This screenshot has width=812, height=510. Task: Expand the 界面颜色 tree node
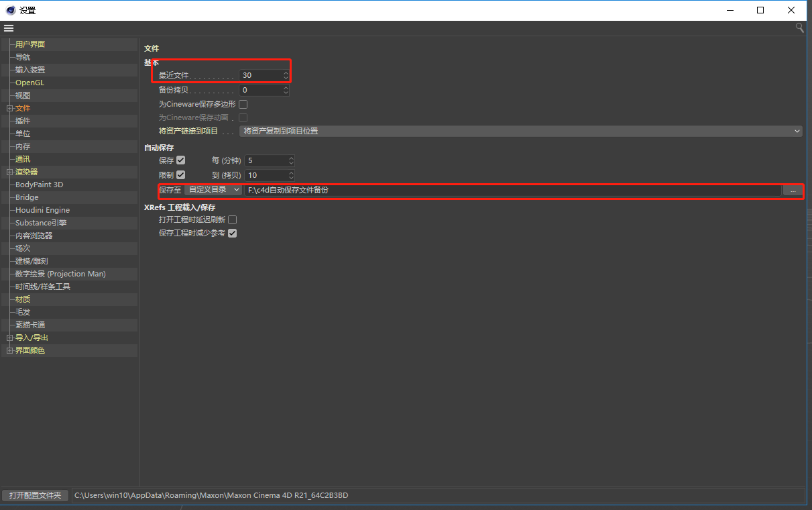click(9, 350)
